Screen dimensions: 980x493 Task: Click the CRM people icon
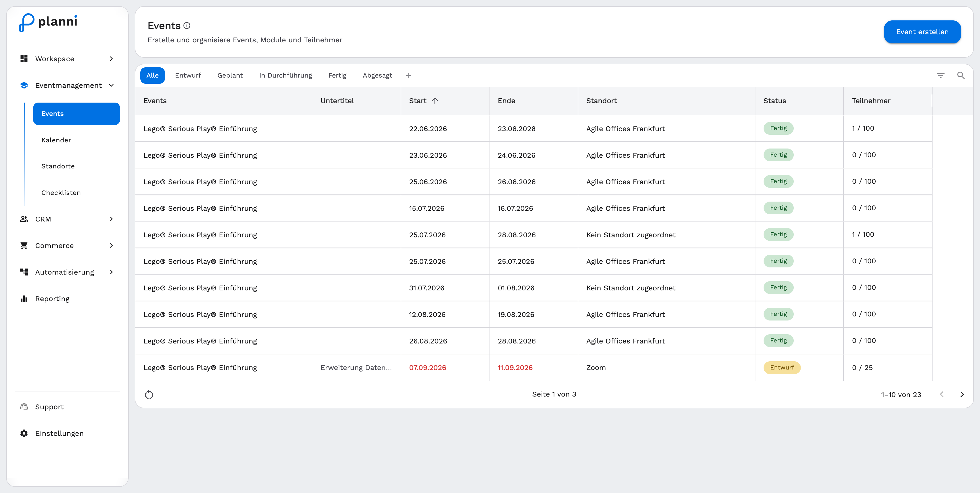(24, 219)
